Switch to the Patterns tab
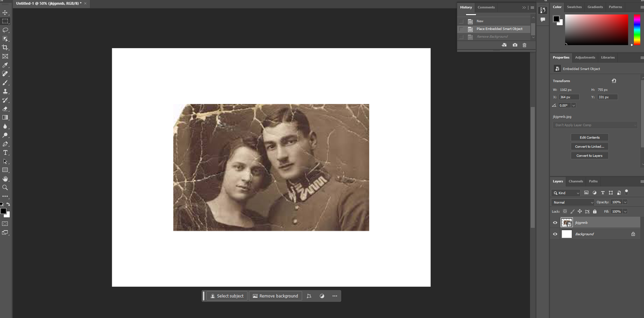 pyautogui.click(x=615, y=7)
